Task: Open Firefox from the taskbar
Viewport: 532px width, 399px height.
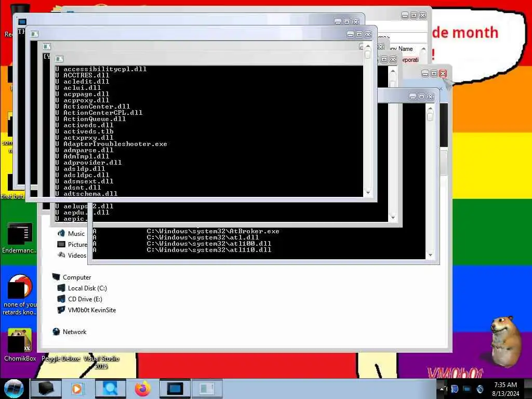Action: click(x=143, y=389)
